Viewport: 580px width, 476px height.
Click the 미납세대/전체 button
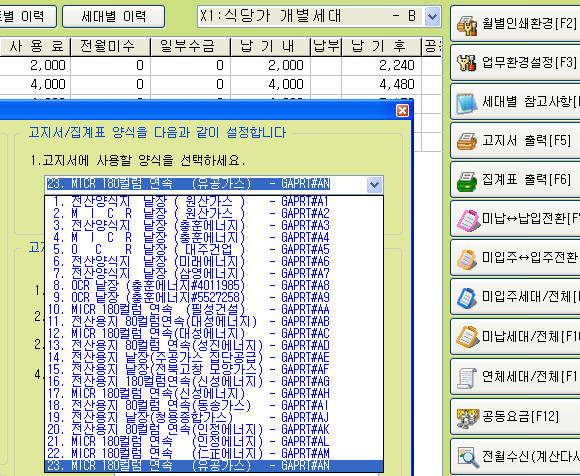(x=515, y=337)
